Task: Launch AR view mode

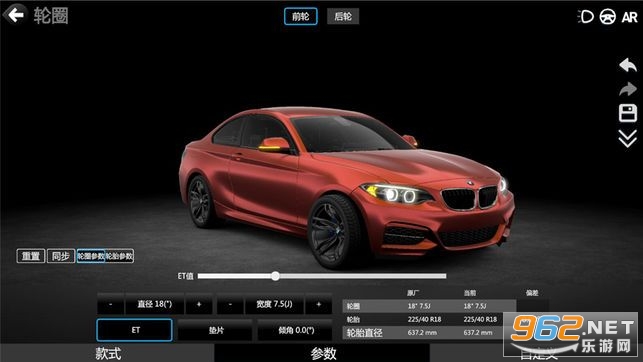Action: click(629, 17)
